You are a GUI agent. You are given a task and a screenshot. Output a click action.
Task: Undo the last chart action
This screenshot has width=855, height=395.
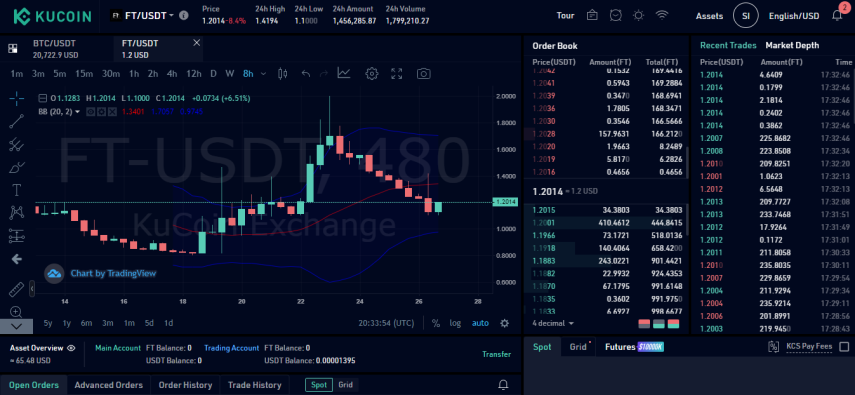tap(305, 74)
